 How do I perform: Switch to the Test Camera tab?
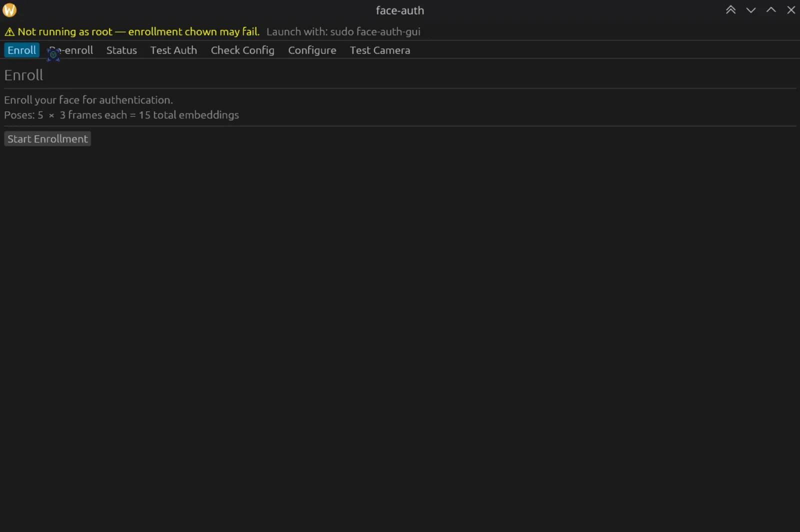(380, 50)
